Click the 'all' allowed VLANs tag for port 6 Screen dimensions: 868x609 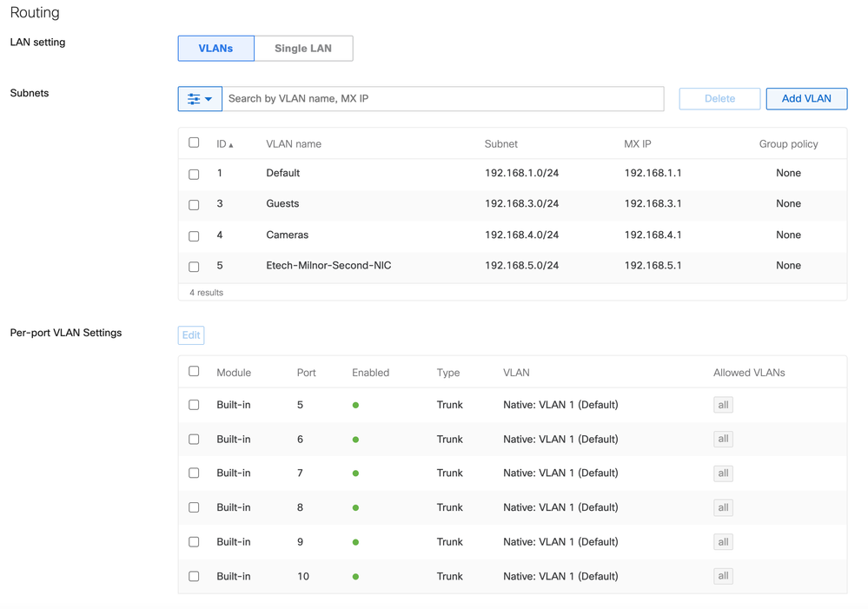point(722,440)
